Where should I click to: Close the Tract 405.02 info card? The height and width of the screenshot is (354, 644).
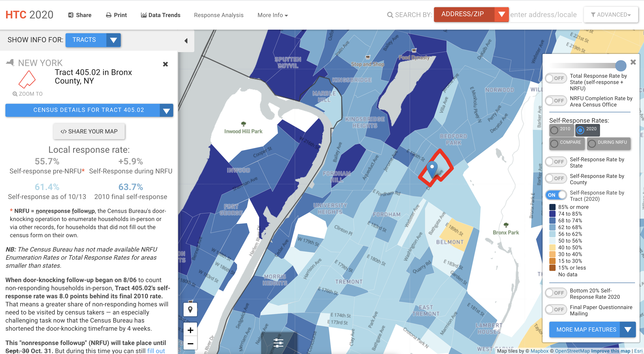pyautogui.click(x=165, y=64)
